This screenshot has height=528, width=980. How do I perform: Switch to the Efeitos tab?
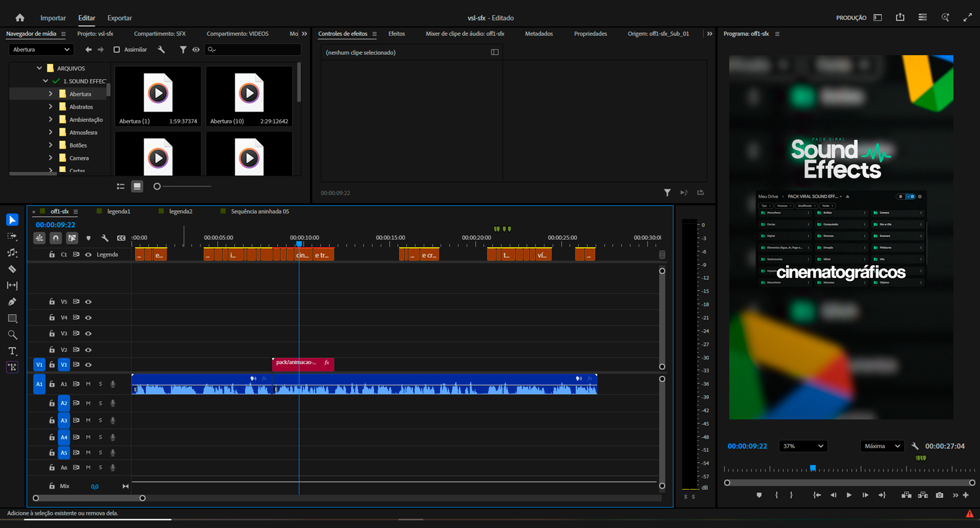396,34
